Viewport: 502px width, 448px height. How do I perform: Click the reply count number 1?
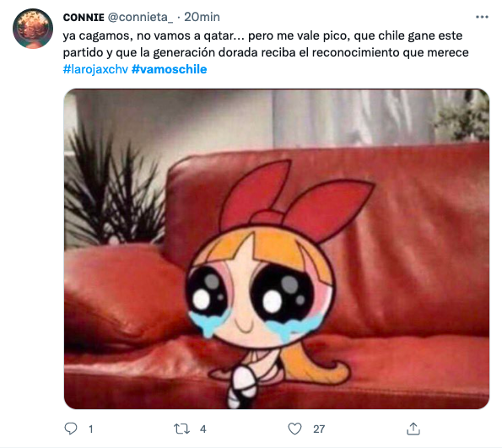click(x=91, y=429)
